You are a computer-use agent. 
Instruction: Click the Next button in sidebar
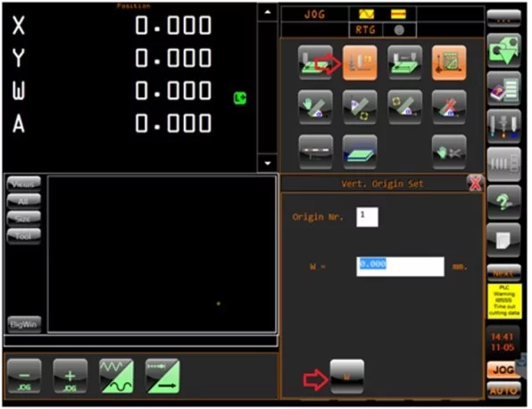coord(503,272)
